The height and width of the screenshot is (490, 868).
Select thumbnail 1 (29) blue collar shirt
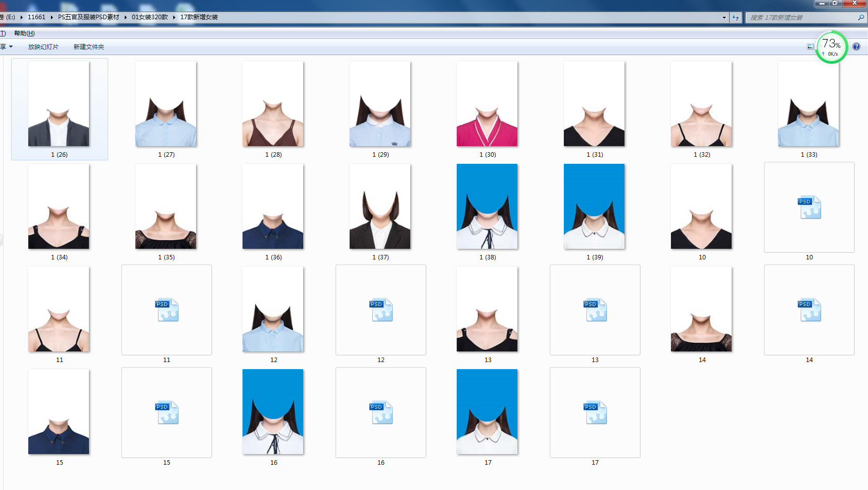380,104
